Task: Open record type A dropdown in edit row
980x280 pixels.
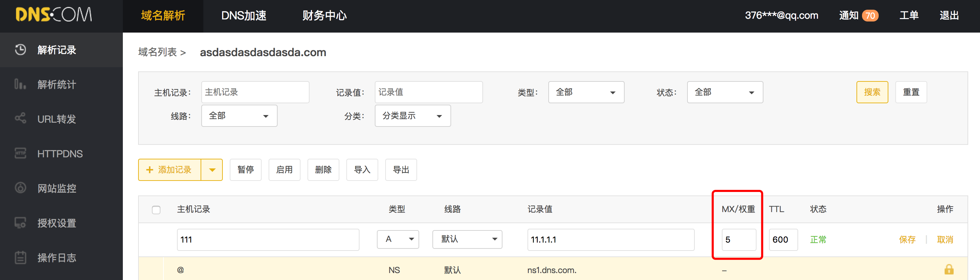Action: coord(398,239)
